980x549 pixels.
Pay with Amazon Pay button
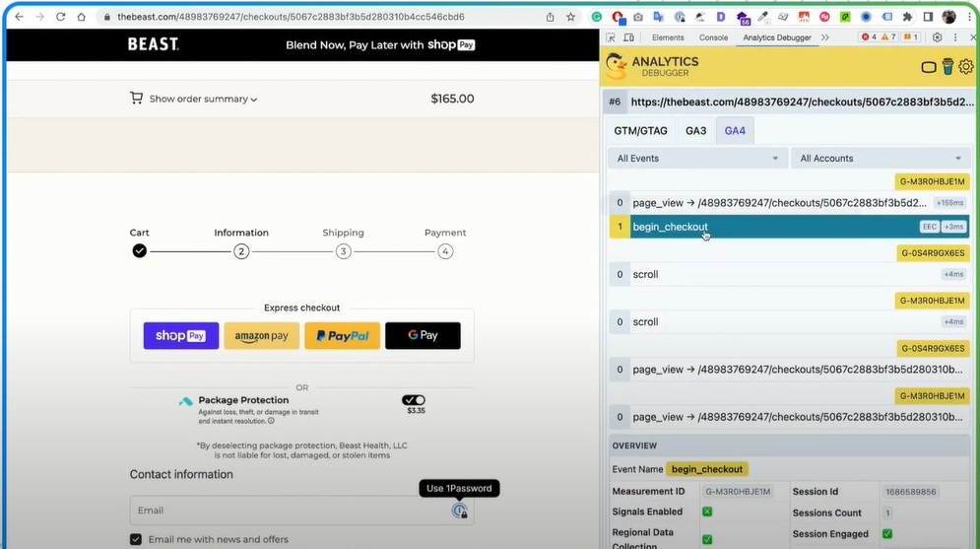pos(261,336)
